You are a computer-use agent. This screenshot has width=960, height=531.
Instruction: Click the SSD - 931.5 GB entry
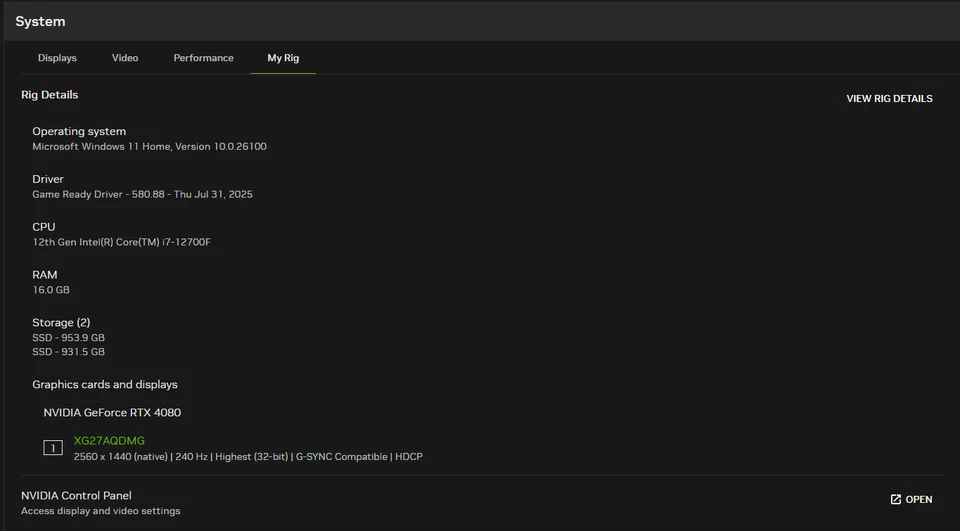[x=69, y=352]
